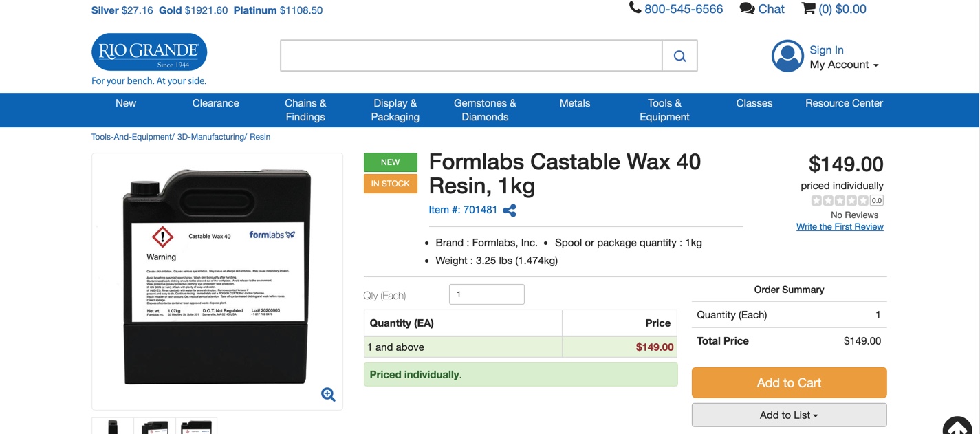Click the user account avatar icon
This screenshot has width=980, height=434.
(787, 56)
